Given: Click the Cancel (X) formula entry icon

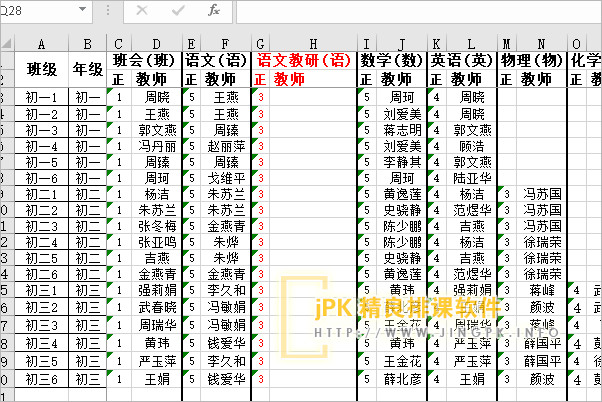Looking at the screenshot, I should click(142, 10).
